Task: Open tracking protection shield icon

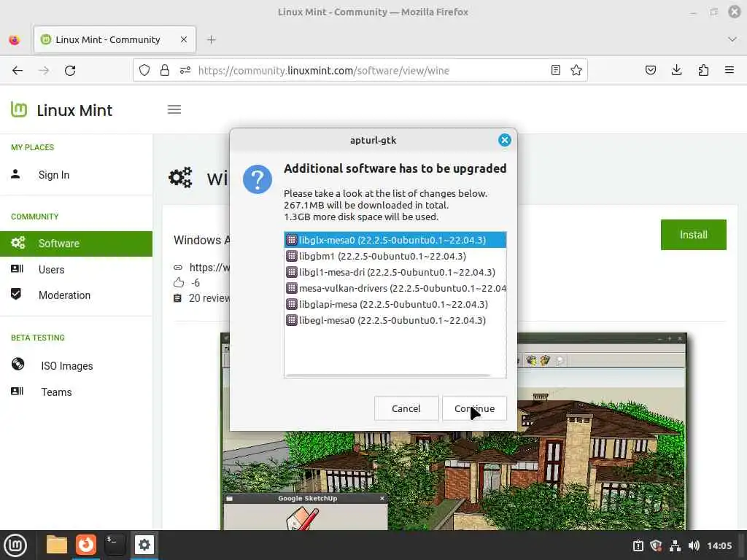Action: coord(144,71)
